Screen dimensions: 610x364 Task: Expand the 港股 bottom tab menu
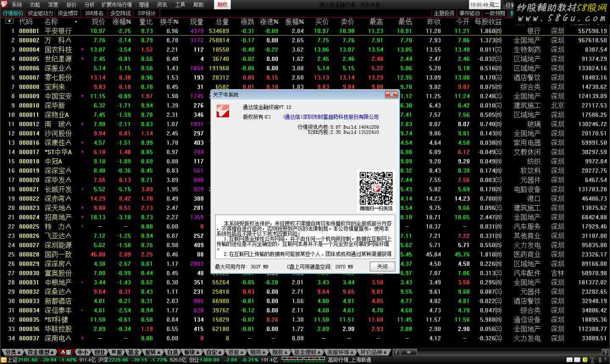[x=236, y=352]
